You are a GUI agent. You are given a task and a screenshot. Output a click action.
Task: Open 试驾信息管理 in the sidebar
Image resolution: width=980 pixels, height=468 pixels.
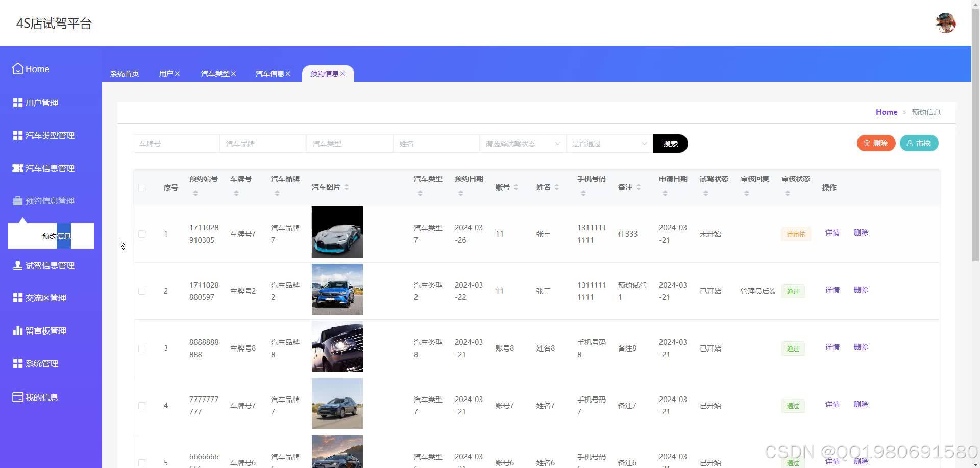coord(43,265)
